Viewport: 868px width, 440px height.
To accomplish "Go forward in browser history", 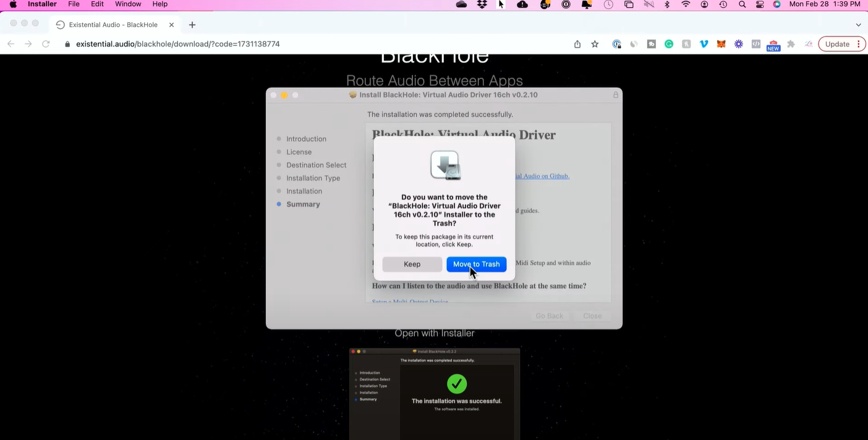I will point(28,44).
